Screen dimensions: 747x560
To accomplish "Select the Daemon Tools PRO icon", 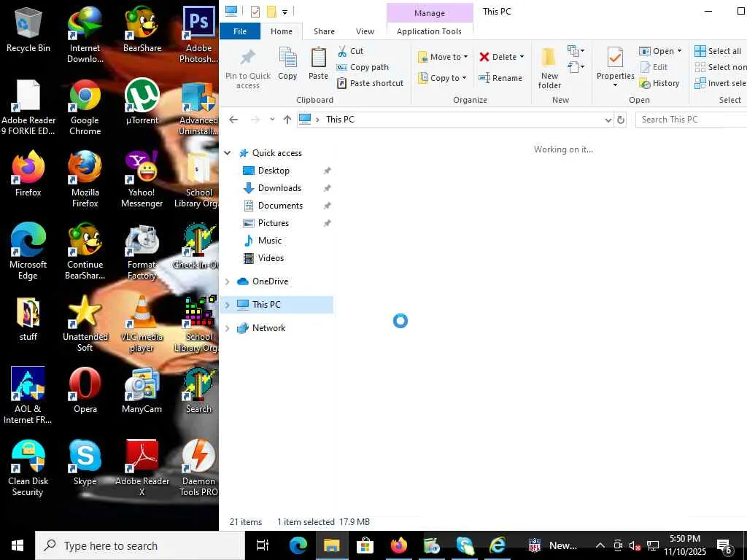I will (x=198, y=468).
